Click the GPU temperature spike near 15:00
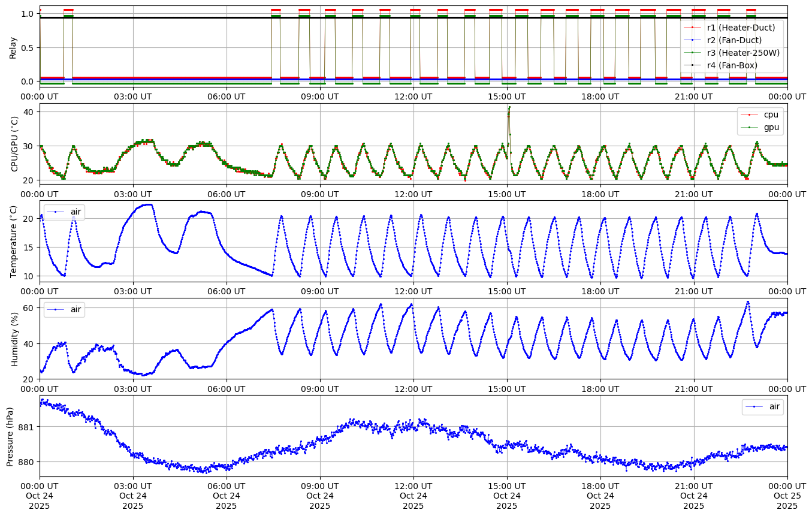This screenshot has height=516, width=812. 509,108
